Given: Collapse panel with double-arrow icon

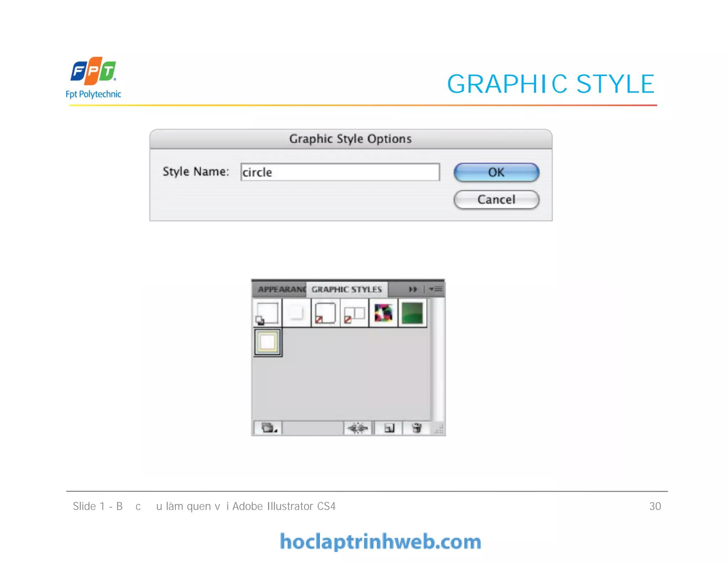Looking at the screenshot, I should coord(413,289).
